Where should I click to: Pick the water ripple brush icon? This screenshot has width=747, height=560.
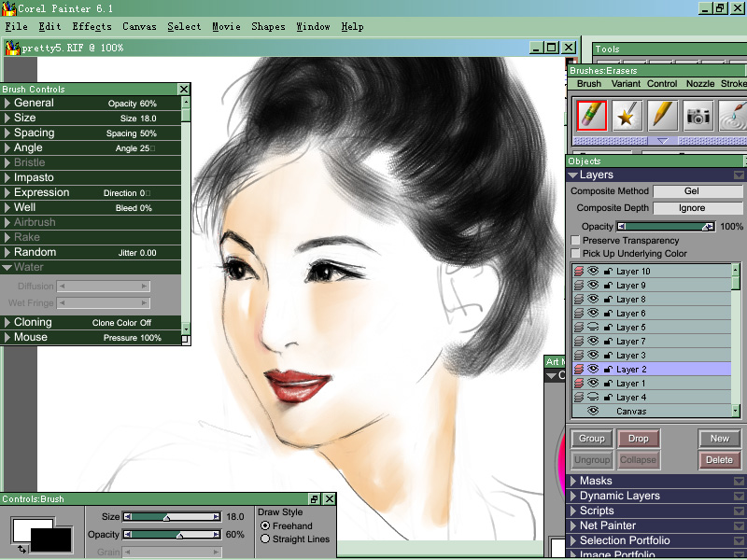click(x=733, y=115)
